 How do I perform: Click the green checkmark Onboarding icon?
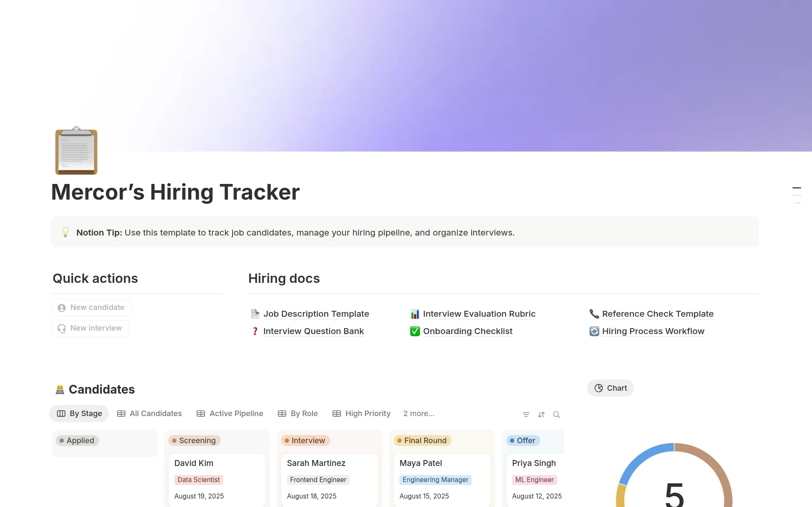point(415,331)
